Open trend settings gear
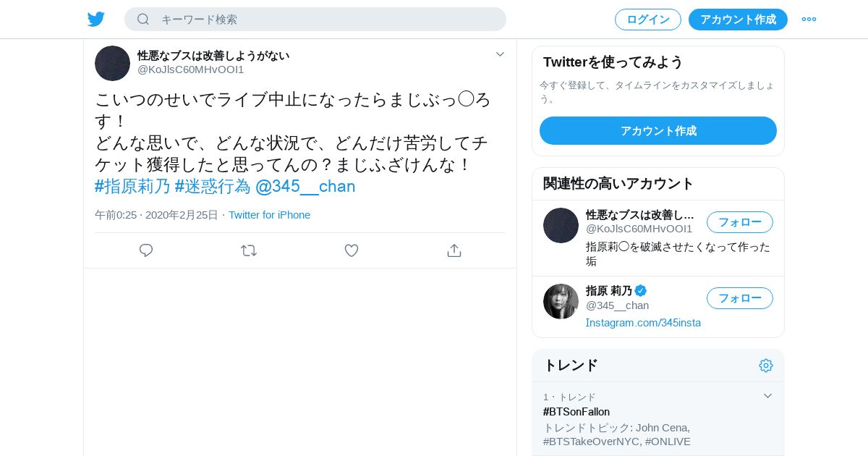 [766, 366]
